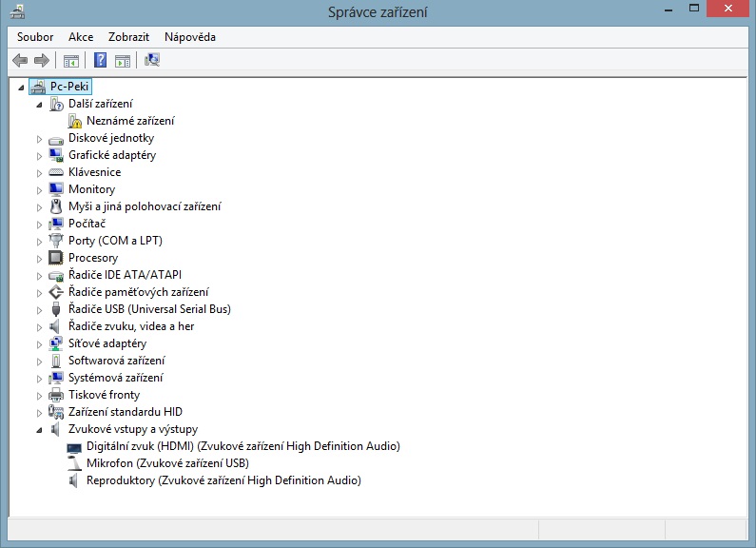Screen dimensions: 756x548
Task: Select the Počítač label
Action: pyautogui.click(x=87, y=224)
